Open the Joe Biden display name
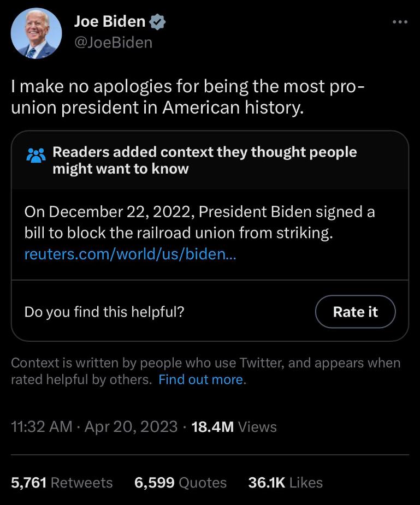The width and height of the screenshot is (420, 505). click(110, 22)
